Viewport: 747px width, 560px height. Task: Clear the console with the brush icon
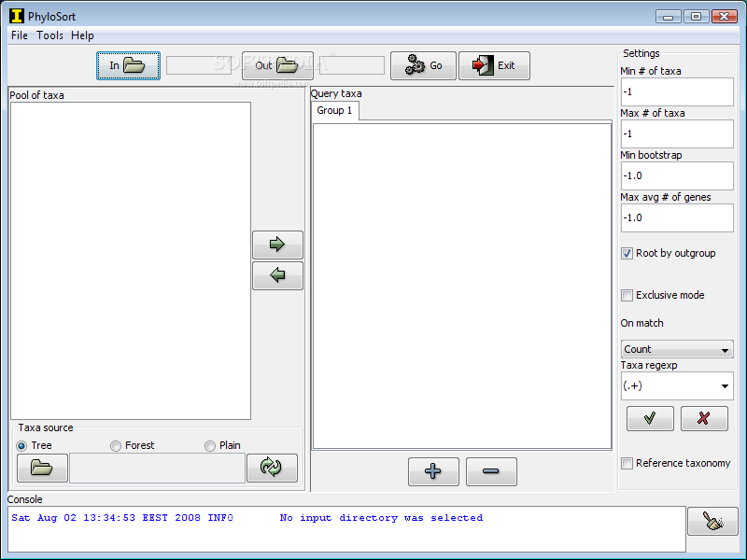[712, 521]
